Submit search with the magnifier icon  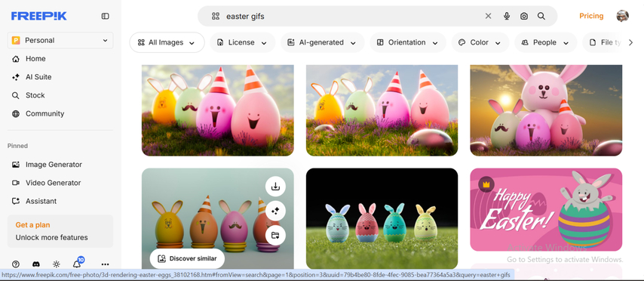(x=541, y=16)
